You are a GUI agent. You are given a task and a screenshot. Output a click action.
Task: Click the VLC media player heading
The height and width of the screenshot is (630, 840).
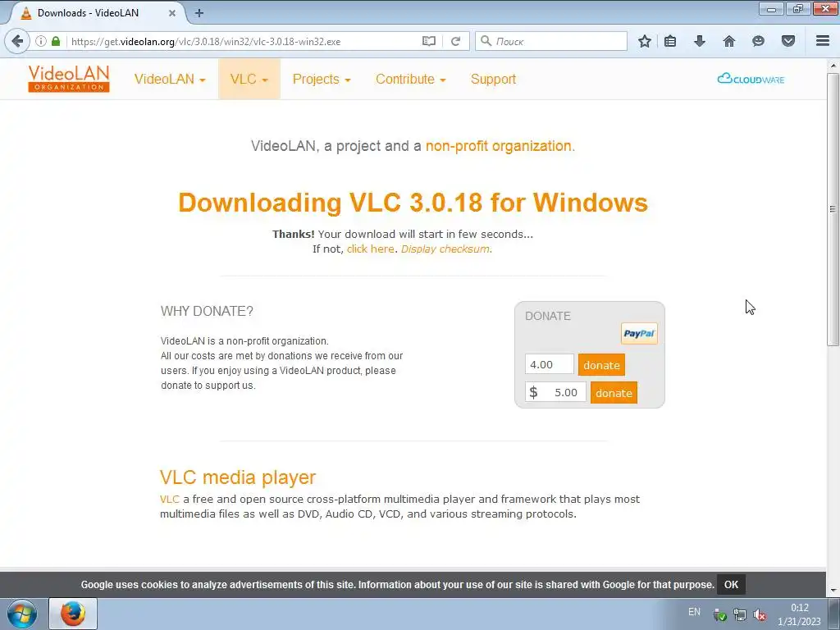pos(238,477)
